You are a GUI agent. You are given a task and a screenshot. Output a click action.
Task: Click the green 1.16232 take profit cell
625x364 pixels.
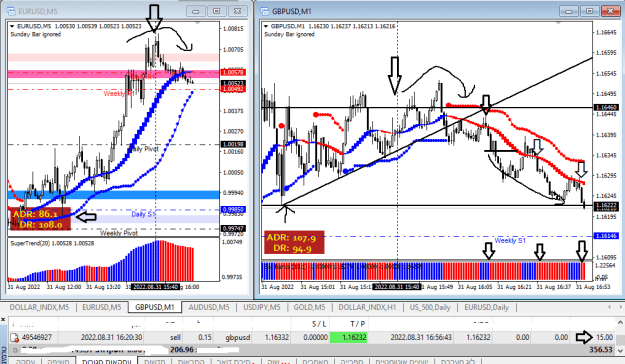click(x=349, y=338)
